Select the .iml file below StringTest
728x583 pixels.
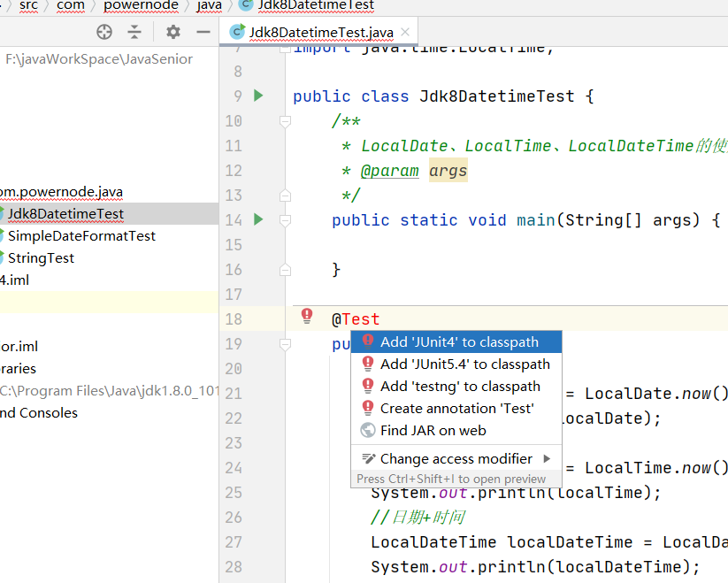[14, 280]
